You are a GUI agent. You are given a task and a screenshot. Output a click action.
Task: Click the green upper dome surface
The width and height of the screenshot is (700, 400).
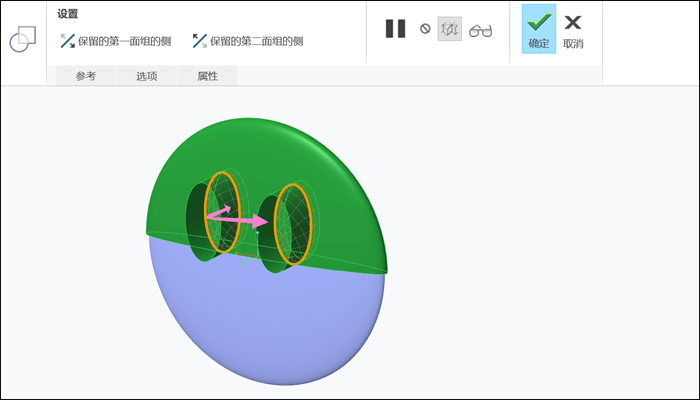click(268, 152)
